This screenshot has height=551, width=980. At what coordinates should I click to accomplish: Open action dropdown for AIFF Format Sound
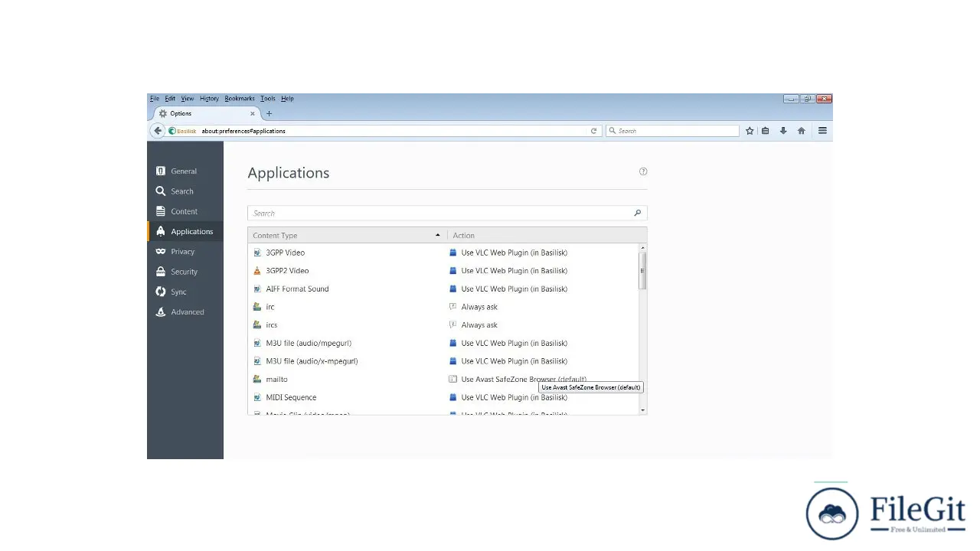point(543,289)
